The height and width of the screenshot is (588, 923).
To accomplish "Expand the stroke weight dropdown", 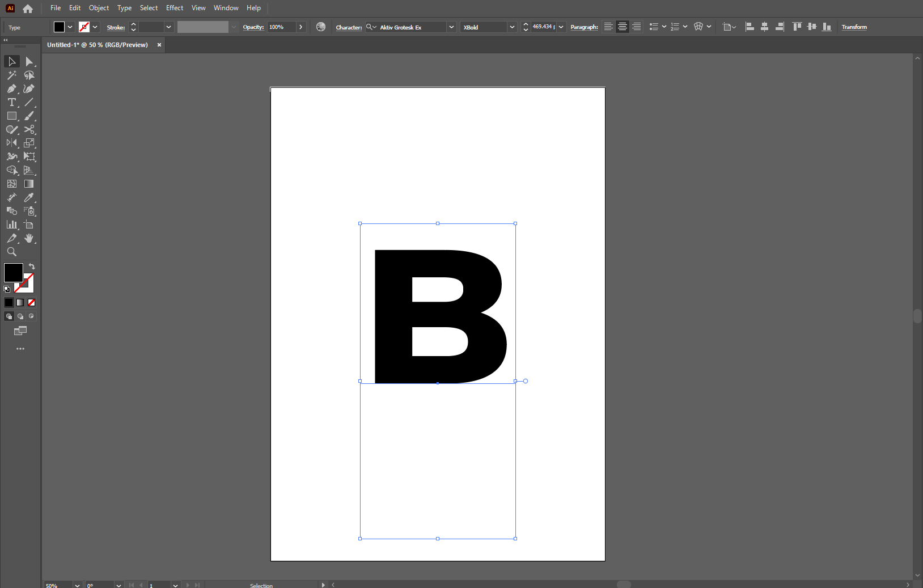I will coord(168,27).
